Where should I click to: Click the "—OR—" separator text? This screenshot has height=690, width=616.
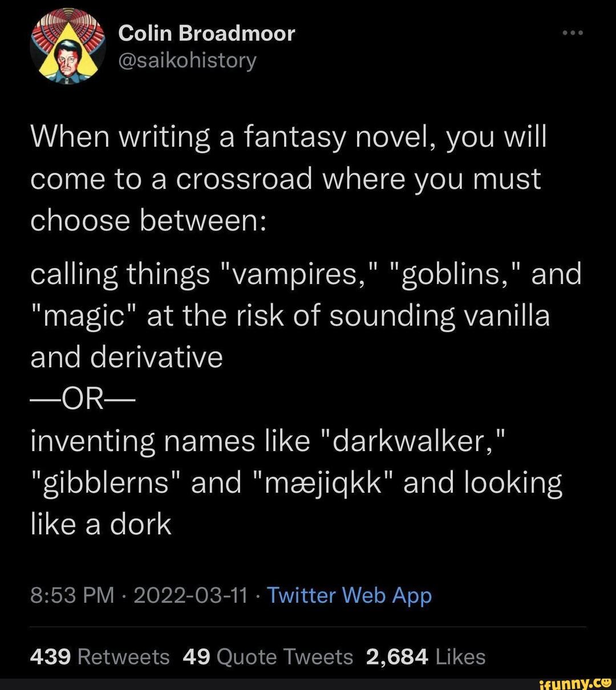coord(80,399)
